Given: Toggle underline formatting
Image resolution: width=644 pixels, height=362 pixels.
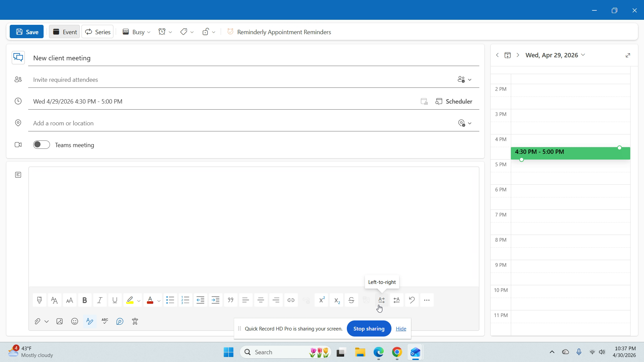Looking at the screenshot, I should tap(115, 300).
